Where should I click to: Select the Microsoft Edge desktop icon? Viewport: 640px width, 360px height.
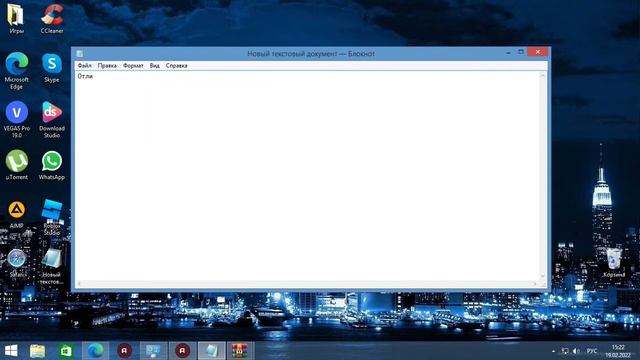coord(16,71)
